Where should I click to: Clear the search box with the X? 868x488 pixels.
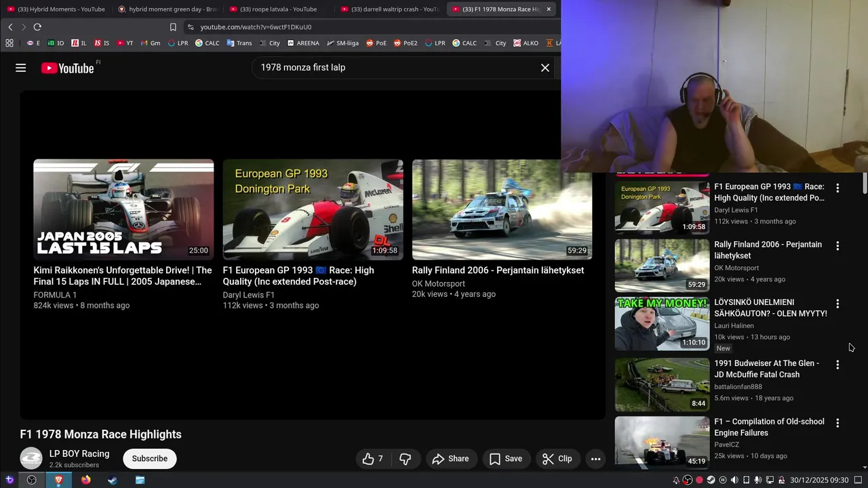(x=545, y=68)
